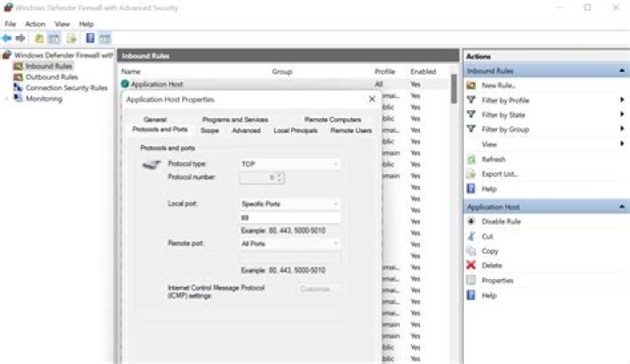Click the Cut action
The image size is (630, 364).
(x=487, y=236)
